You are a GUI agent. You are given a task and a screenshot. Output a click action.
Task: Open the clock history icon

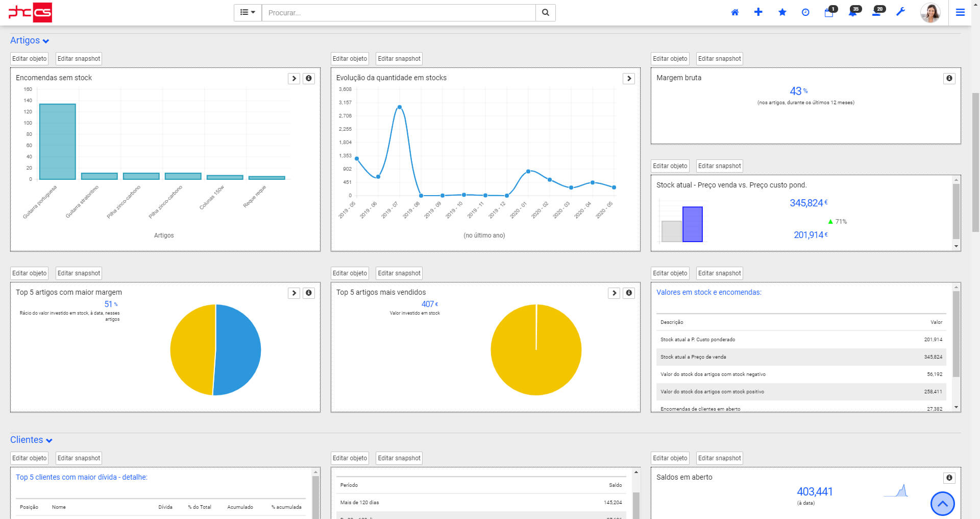click(805, 12)
